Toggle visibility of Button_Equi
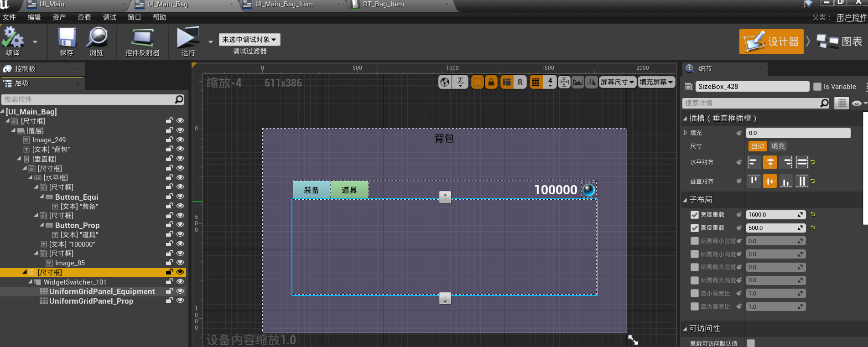This screenshot has width=868, height=347. pyautogui.click(x=180, y=197)
